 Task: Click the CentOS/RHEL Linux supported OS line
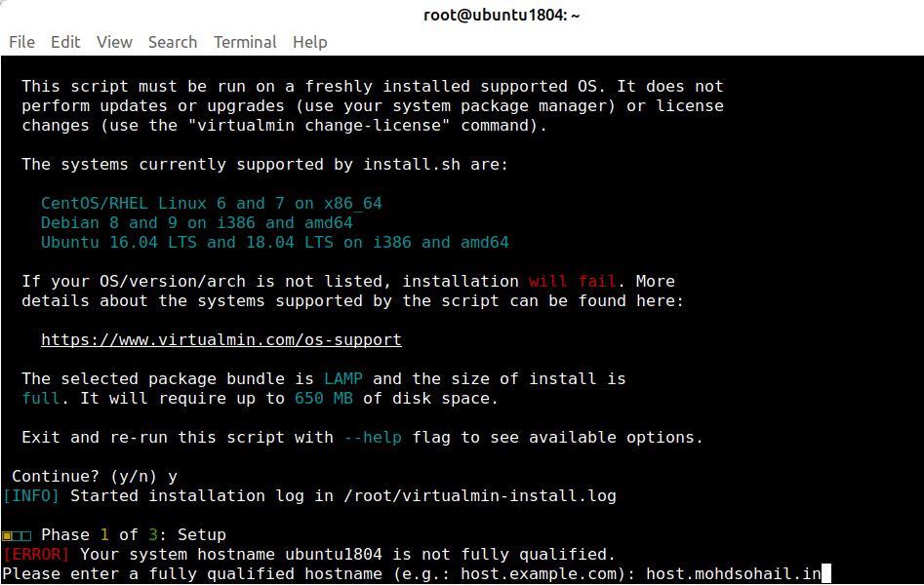[211, 204]
